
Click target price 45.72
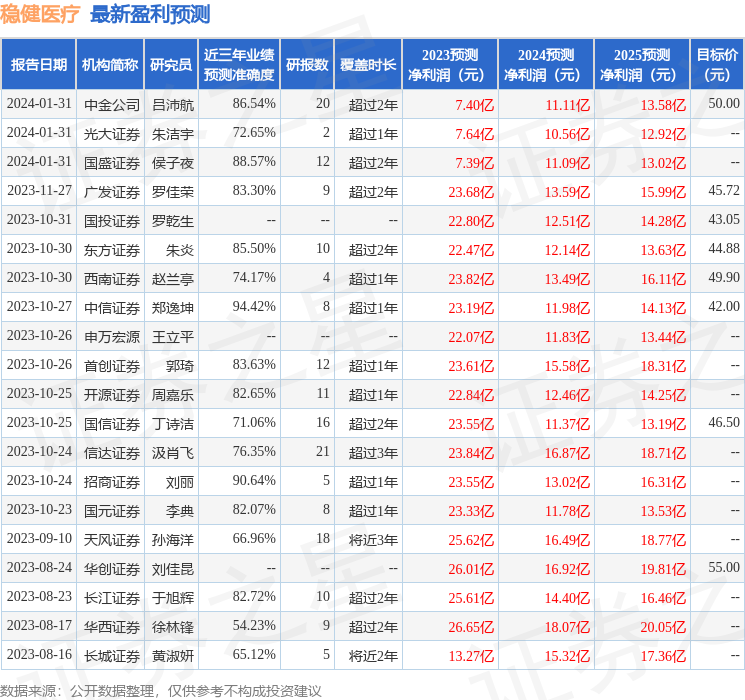(724, 190)
